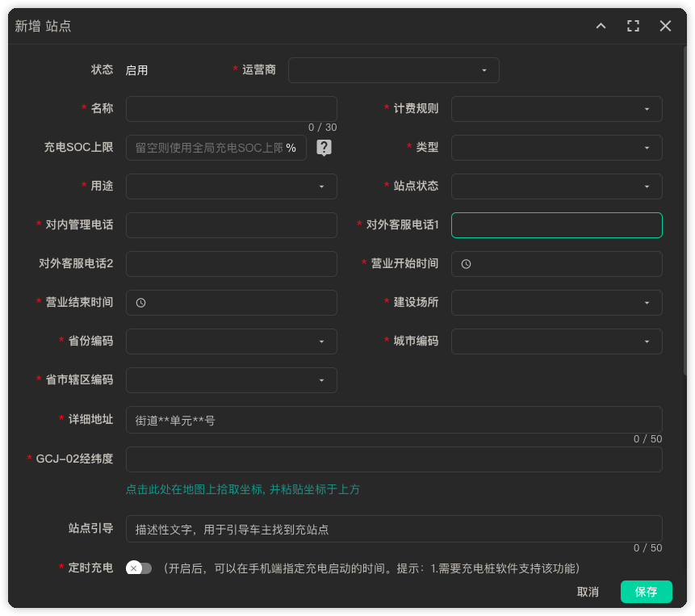This screenshot has height=616, width=695.
Task: Expand the 站点状态 dropdown
Action: pos(557,186)
